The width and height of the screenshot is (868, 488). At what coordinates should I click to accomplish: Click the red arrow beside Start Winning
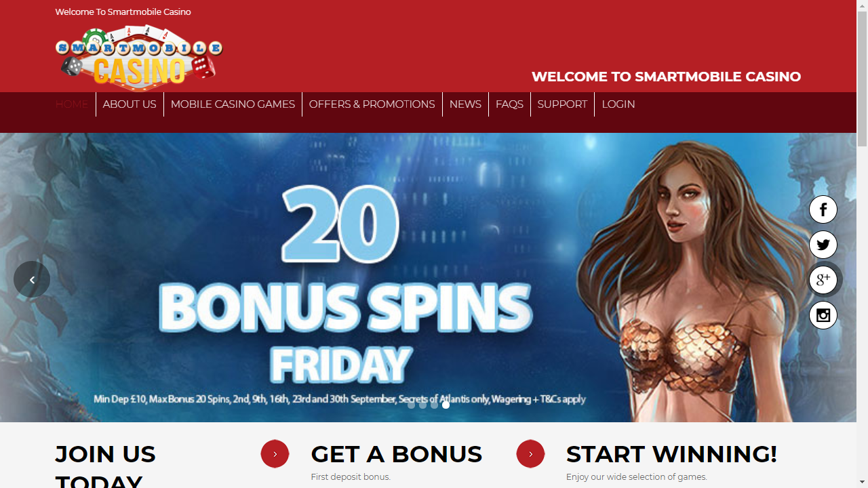pos(530,454)
